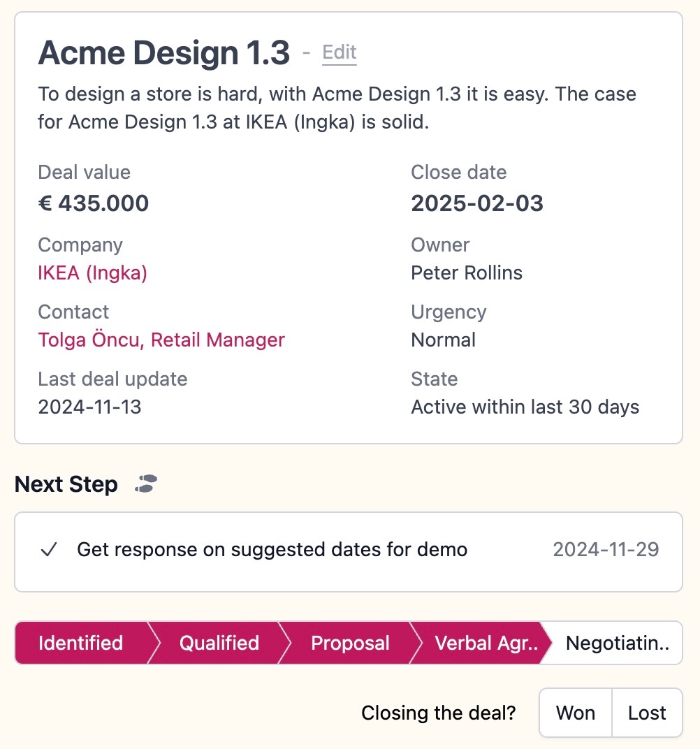Click the close date 2025-02-03
The image size is (700, 749).
point(477,203)
